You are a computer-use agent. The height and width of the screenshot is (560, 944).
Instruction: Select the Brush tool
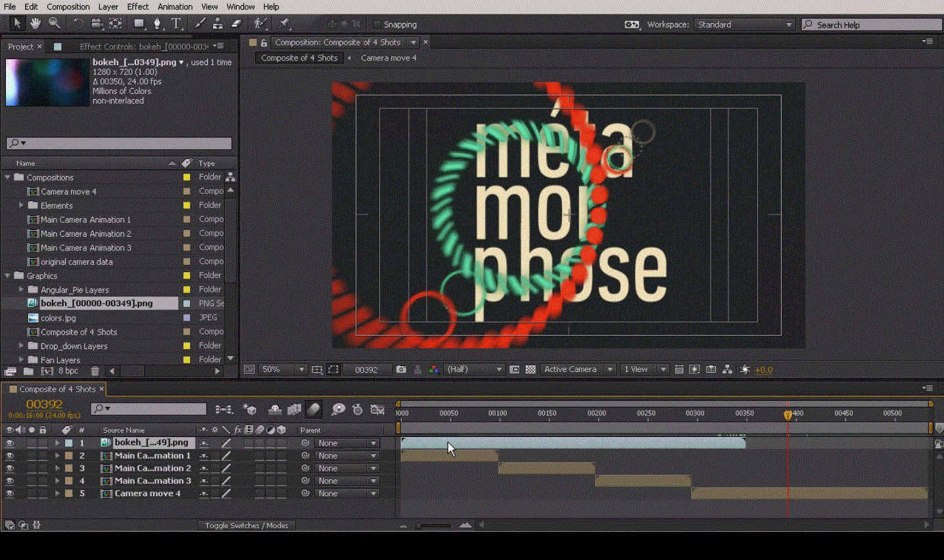[x=200, y=24]
